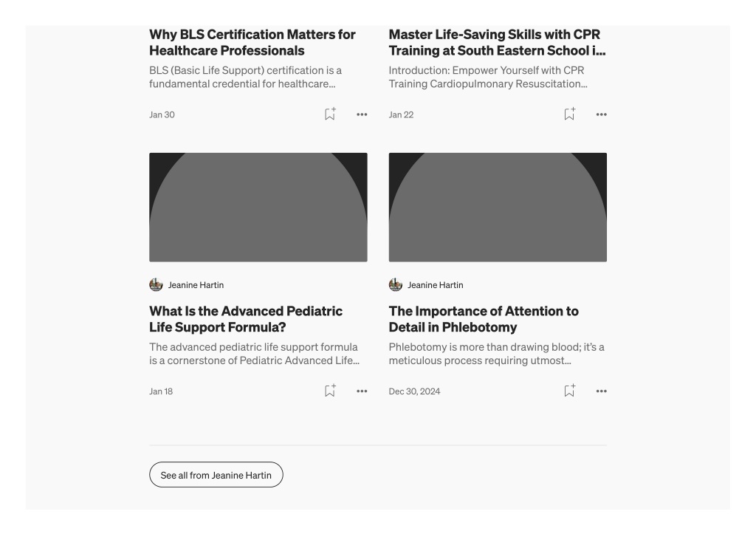The image size is (756, 534).
Task: Open three-dot menu for Phlebotomy article
Action: (x=601, y=391)
